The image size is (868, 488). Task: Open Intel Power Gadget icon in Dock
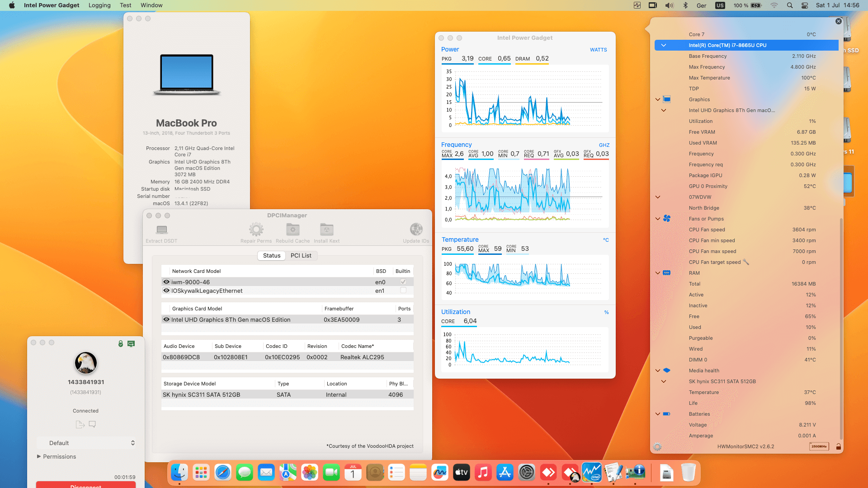point(592,473)
